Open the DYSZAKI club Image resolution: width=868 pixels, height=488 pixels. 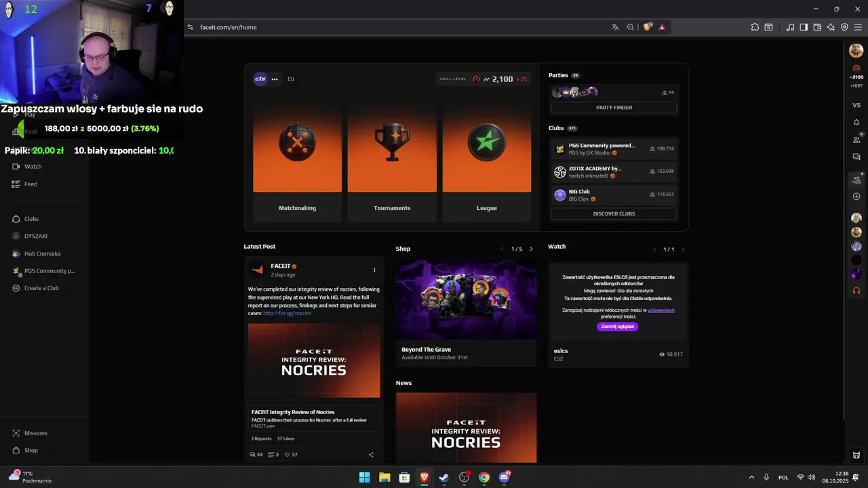(30, 236)
